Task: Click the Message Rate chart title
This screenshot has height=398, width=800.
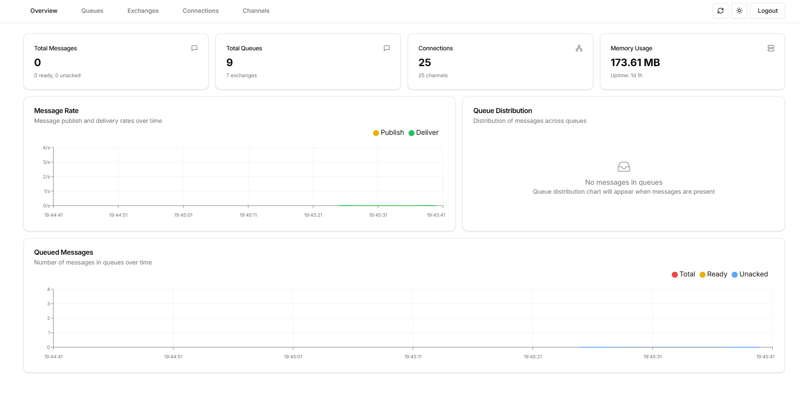Action: pyautogui.click(x=56, y=110)
